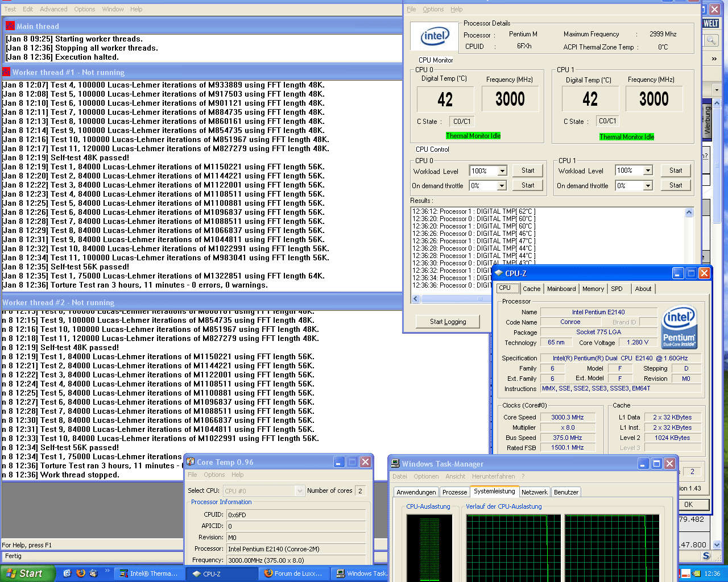Viewport: 728px width, 582px height.
Task: Switch to Benutzer tab in Task-Manager
Action: pos(566,492)
